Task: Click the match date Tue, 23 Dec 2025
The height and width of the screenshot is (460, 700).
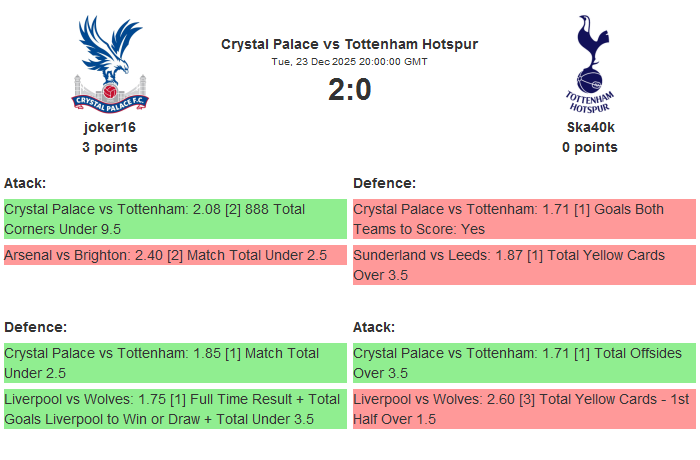Action: pos(349,61)
